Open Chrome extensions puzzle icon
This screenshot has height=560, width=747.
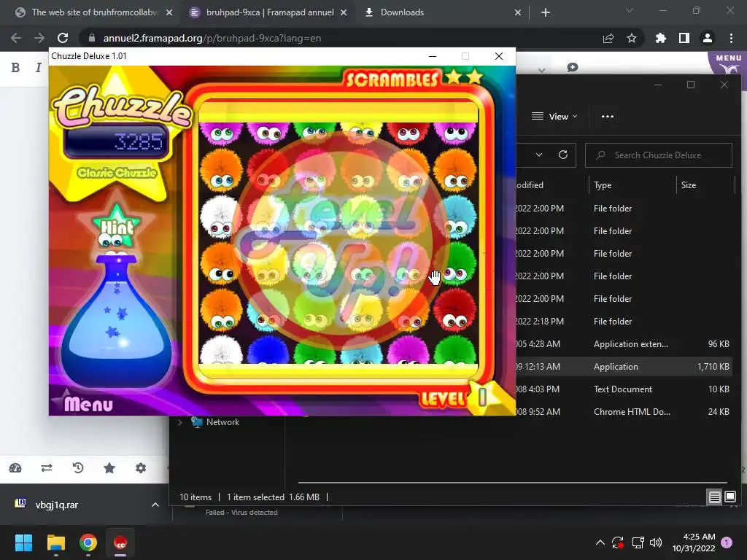click(x=661, y=38)
